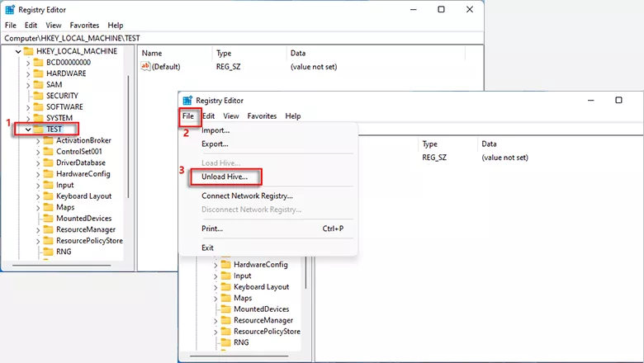This screenshot has width=644, height=363.
Task: Click the HKEY_LOCAL_MACHINE folder icon
Action: tap(28, 51)
